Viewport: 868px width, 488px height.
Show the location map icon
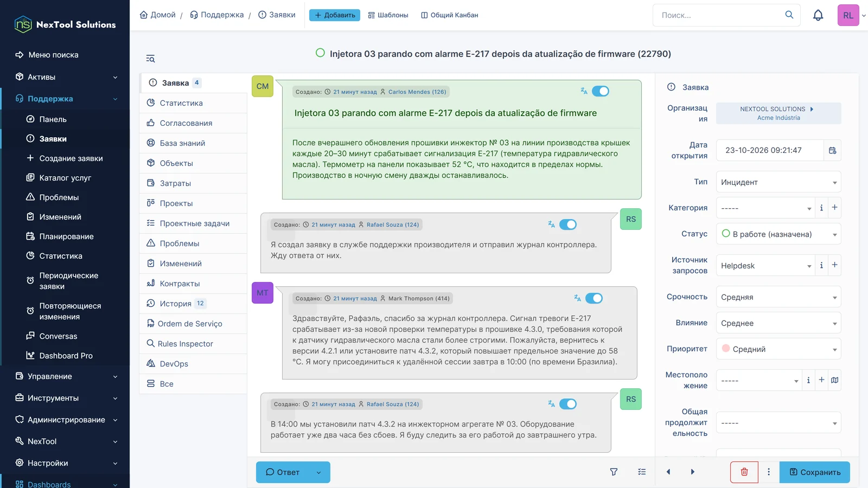(835, 380)
